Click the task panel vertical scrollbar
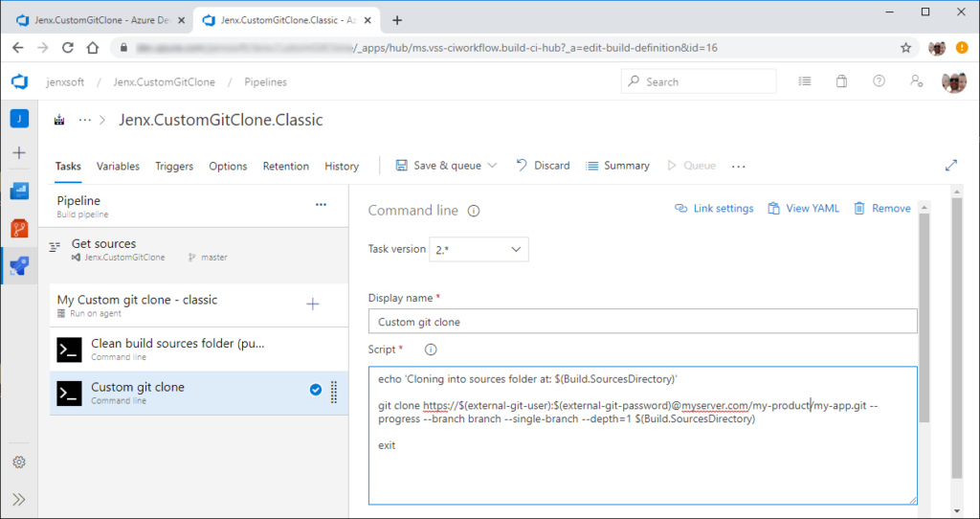The width and height of the screenshot is (980, 519). tap(924, 318)
